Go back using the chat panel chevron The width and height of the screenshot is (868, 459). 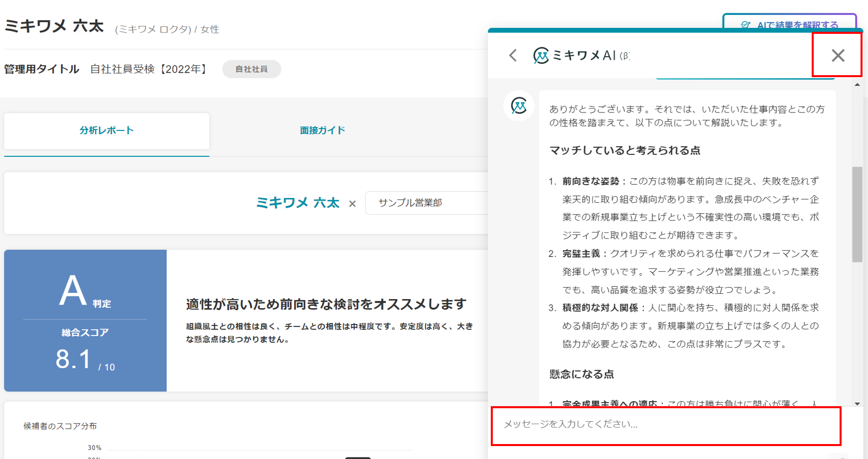pos(513,55)
